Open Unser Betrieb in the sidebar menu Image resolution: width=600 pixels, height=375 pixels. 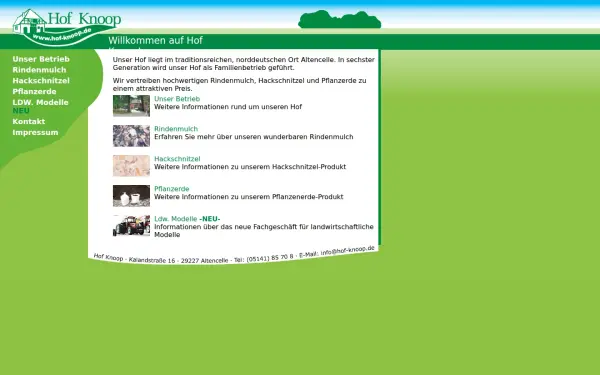[41, 59]
